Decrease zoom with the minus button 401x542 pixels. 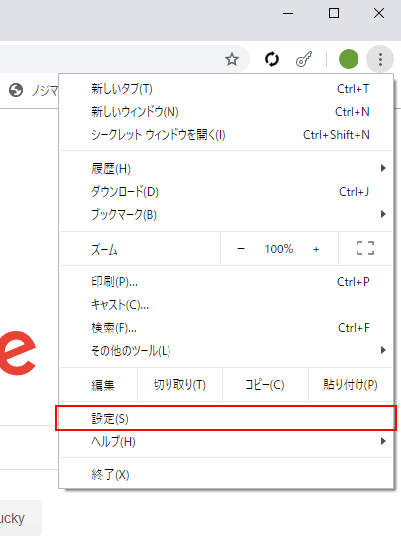click(x=241, y=249)
